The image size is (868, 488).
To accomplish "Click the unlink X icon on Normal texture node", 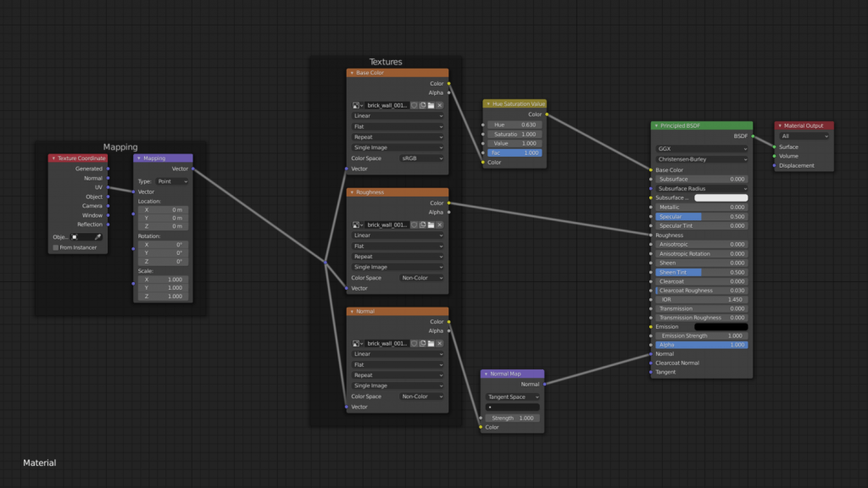I will coord(439,343).
